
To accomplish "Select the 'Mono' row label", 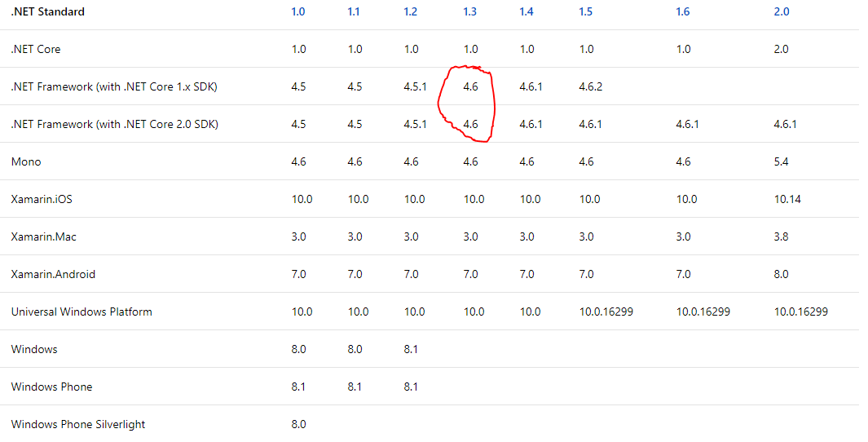I will click(x=26, y=161).
